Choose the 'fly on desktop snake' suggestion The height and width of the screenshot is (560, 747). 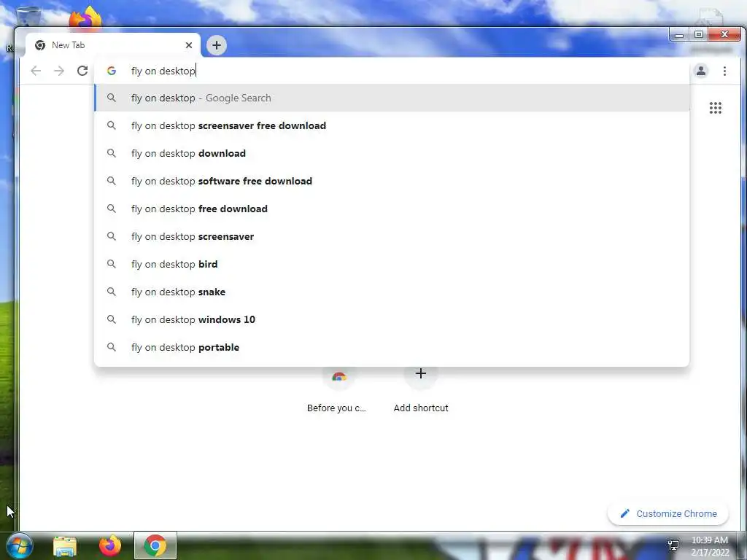click(x=392, y=292)
